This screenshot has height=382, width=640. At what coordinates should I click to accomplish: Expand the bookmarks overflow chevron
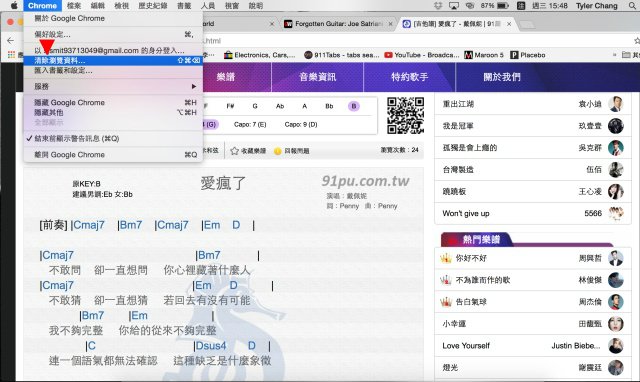pyautogui.click(x=614, y=55)
